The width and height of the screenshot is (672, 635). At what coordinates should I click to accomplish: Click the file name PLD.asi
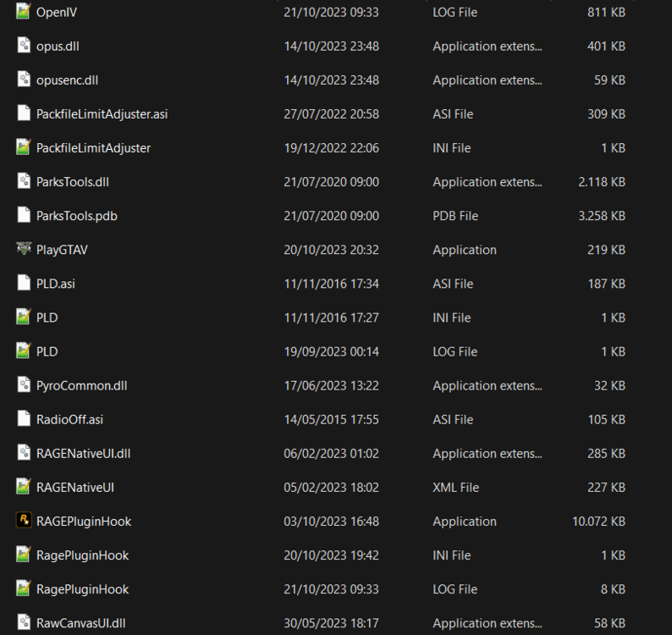(56, 284)
